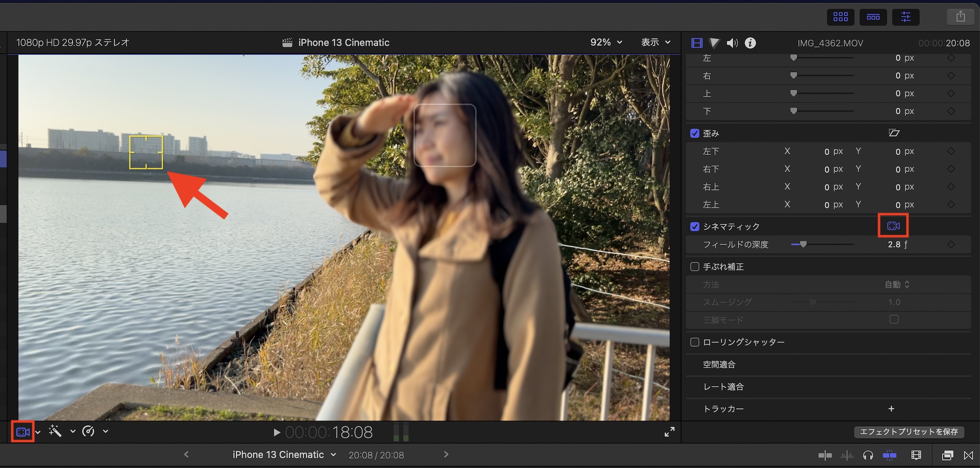Screen dimensions: 980x468
Task: Open the audio inspector speaker icon
Action: (732, 43)
